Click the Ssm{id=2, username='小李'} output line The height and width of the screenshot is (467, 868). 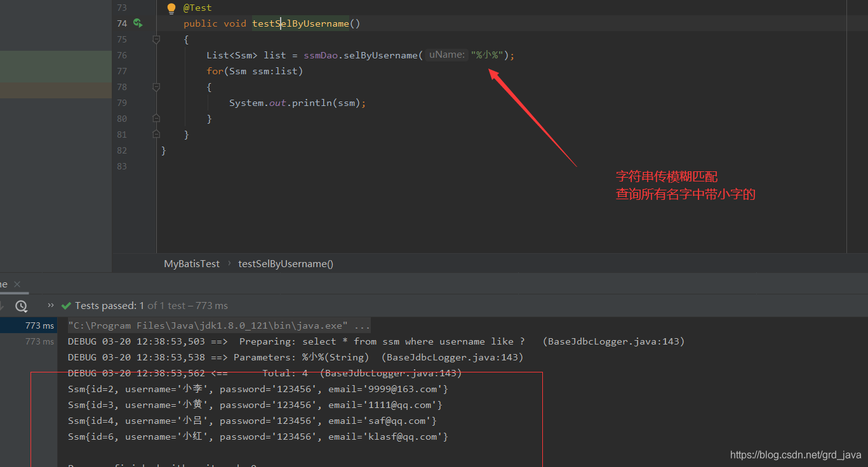(258, 389)
